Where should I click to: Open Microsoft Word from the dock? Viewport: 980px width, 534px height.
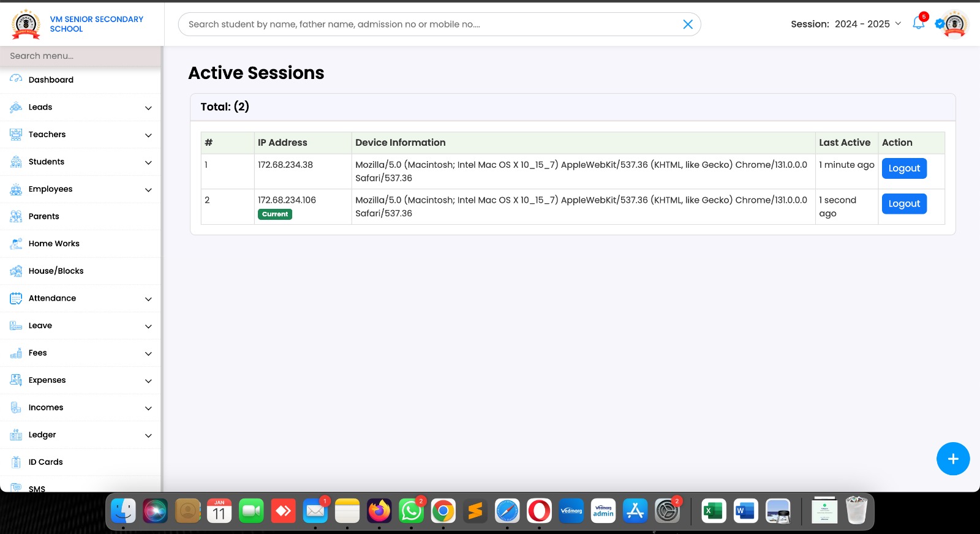click(745, 511)
